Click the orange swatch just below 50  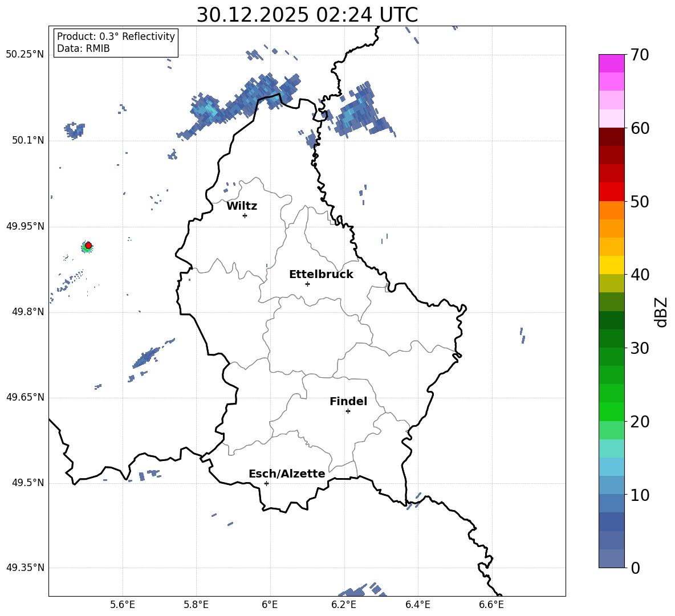point(611,210)
